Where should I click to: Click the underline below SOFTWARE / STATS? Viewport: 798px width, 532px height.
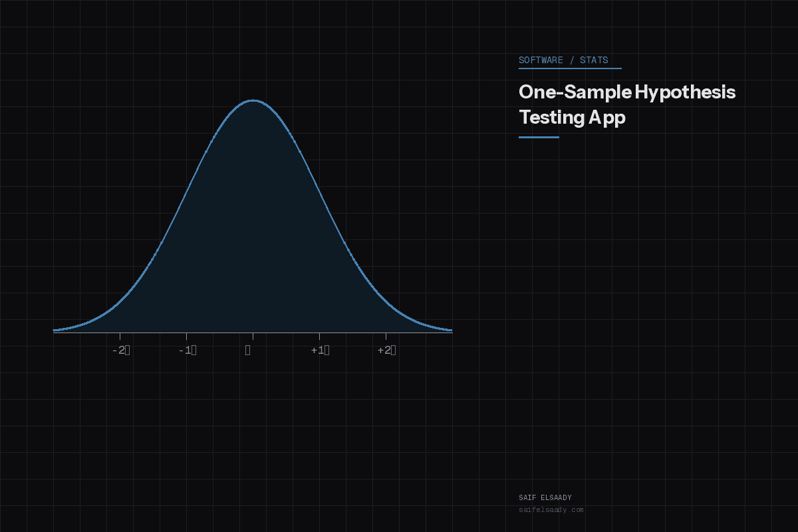pos(570,67)
